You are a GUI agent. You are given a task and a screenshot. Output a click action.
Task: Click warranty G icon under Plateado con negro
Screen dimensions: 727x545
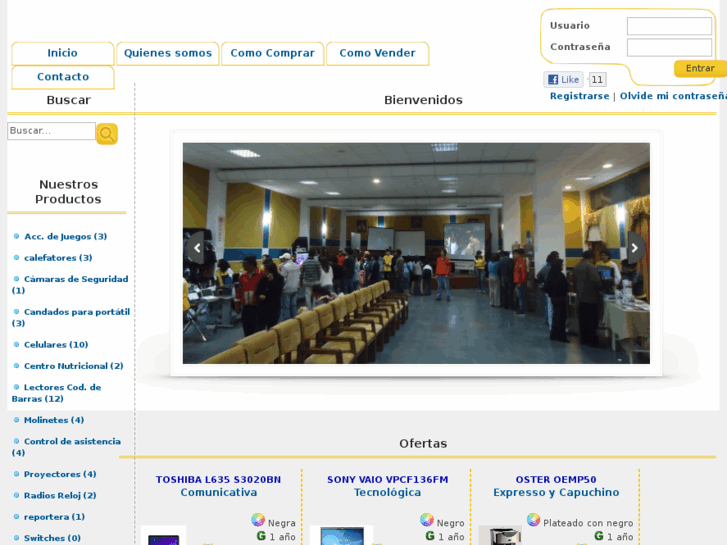tap(599, 536)
